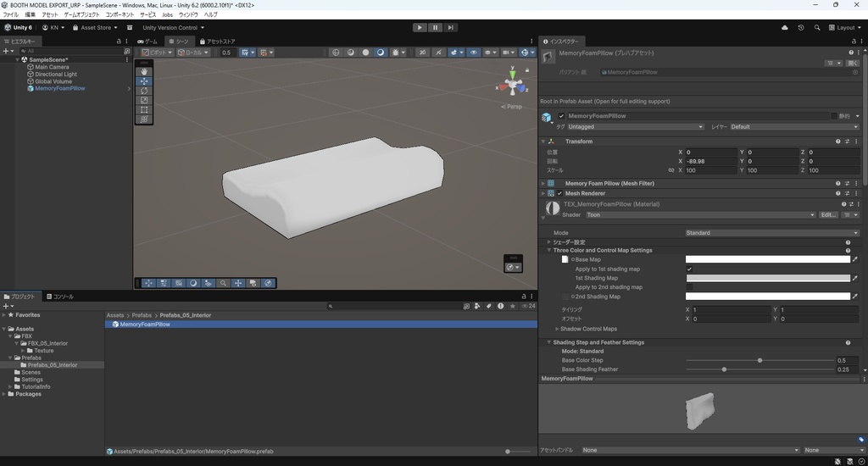The height and width of the screenshot is (466, 868).
Task: Select the Move tool in scene toolbar
Action: pos(144,80)
